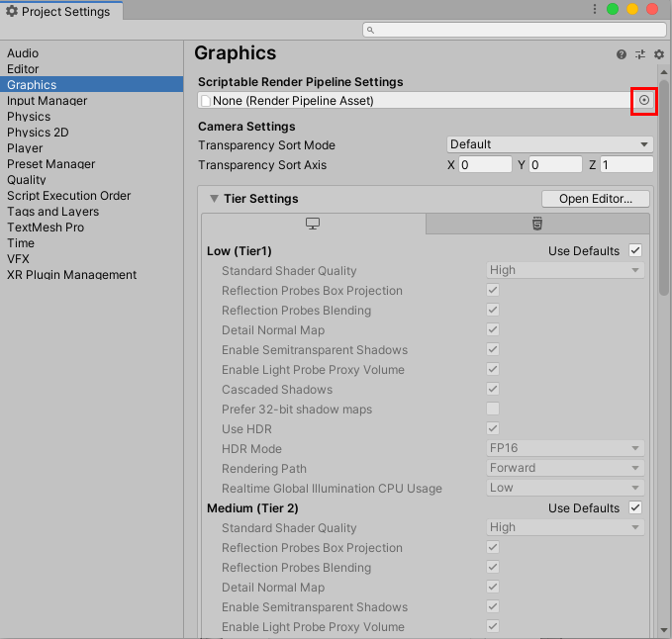Screen dimensions: 672x639
Task: Open the window's three-dot options menu
Action: pos(594,10)
